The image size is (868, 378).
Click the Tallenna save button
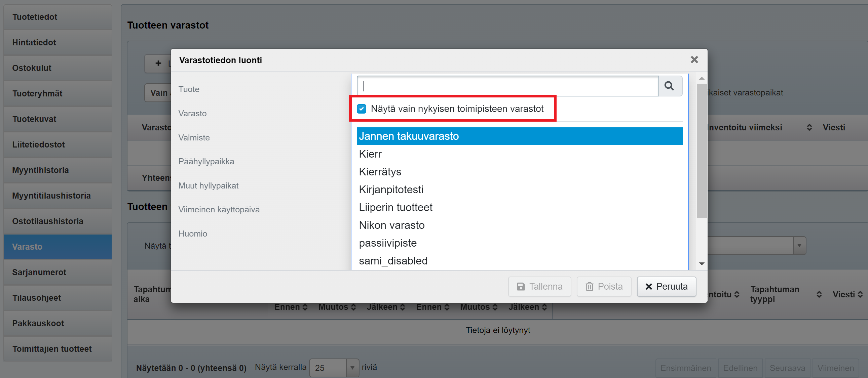(x=539, y=287)
